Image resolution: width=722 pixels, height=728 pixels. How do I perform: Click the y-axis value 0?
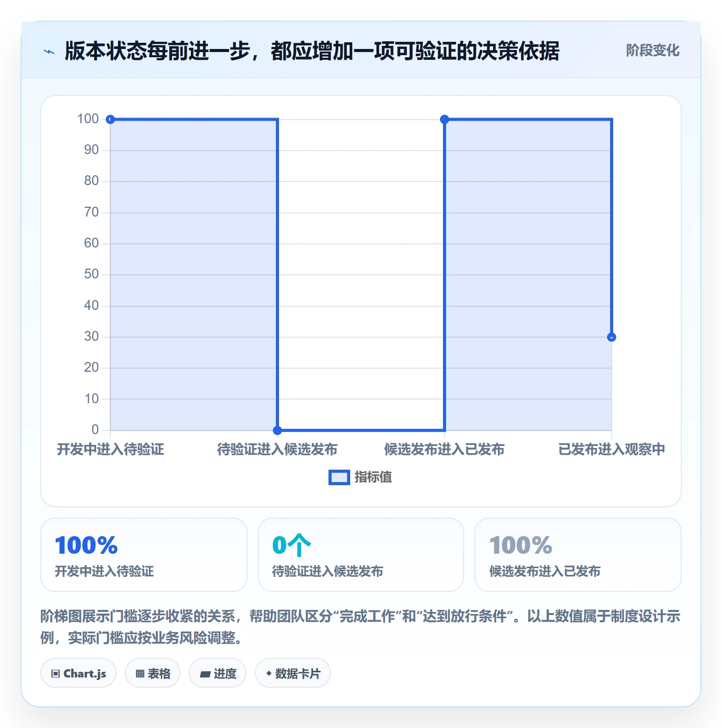click(x=95, y=430)
